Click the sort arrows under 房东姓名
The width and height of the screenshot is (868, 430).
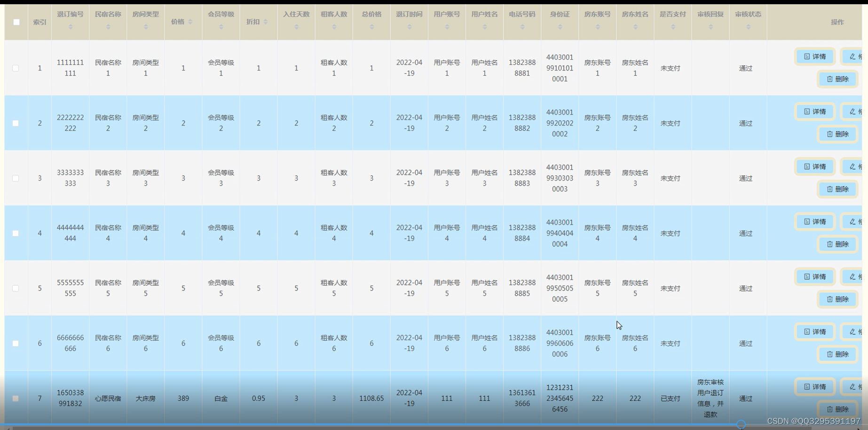click(635, 27)
